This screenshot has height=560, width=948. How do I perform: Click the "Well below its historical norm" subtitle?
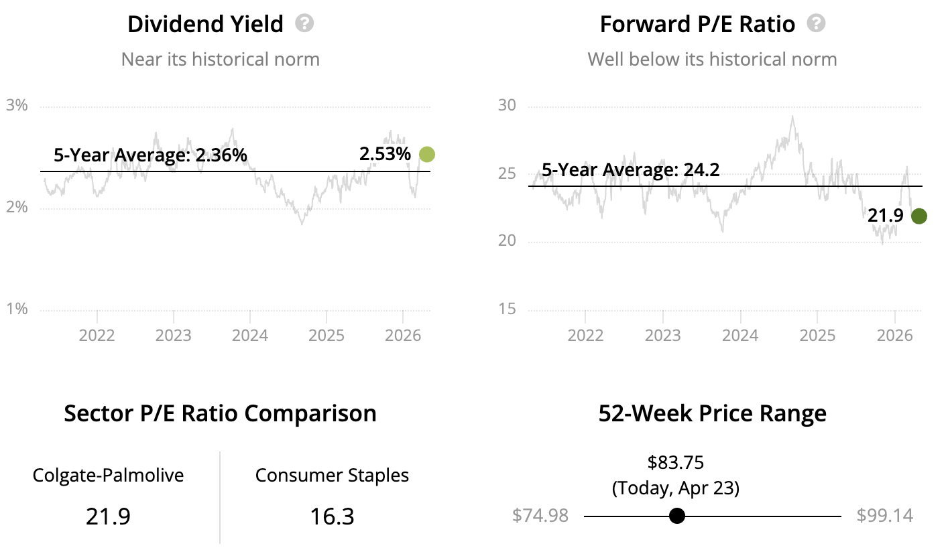[712, 59]
